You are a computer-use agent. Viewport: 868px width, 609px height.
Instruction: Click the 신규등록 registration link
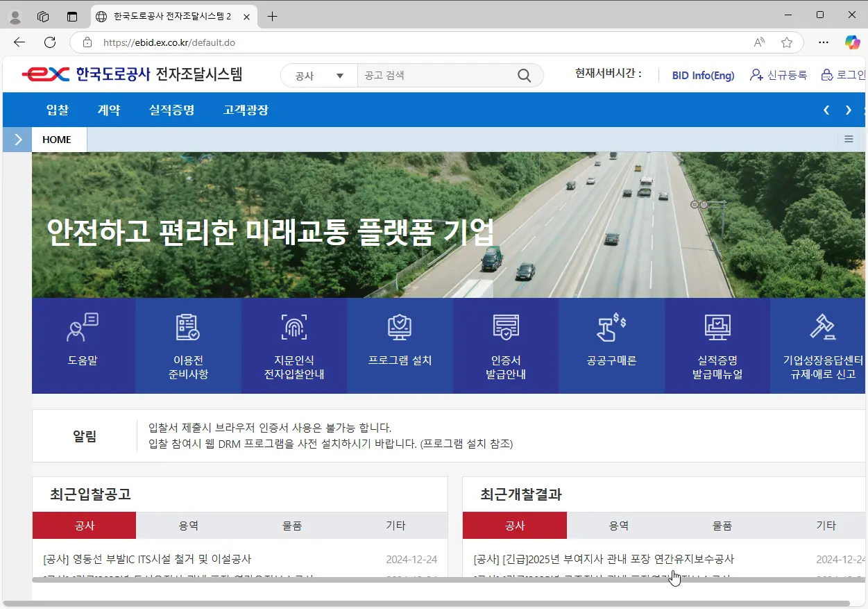[x=787, y=75]
